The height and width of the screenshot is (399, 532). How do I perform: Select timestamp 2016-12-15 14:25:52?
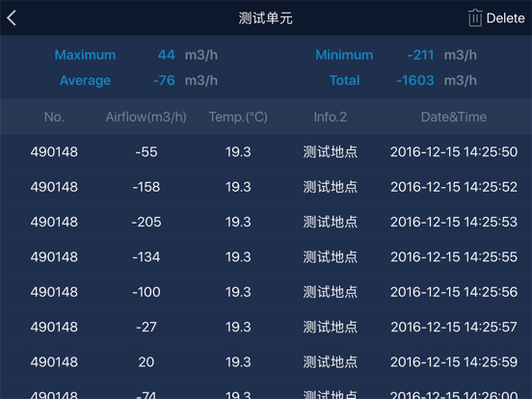pyautogui.click(x=454, y=187)
